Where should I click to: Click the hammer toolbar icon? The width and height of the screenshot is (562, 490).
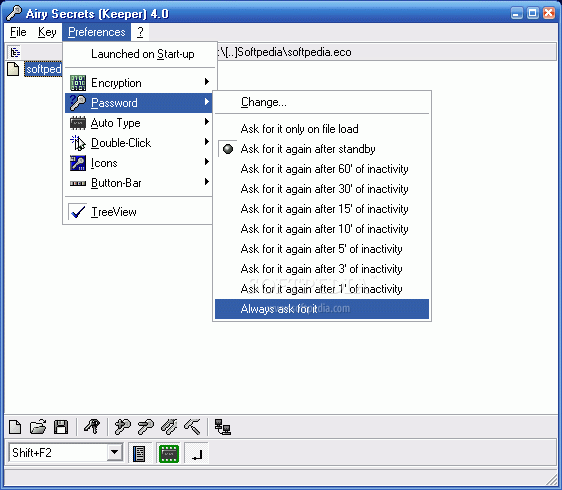point(192,427)
